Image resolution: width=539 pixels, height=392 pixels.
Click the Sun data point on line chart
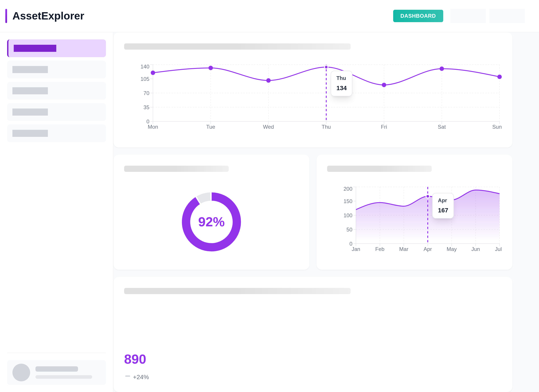coord(499,77)
